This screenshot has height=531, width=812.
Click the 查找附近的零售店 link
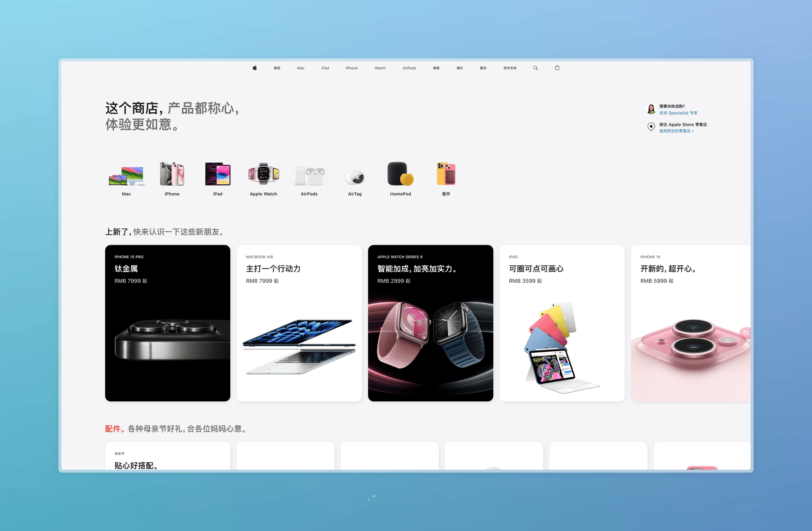676,131
